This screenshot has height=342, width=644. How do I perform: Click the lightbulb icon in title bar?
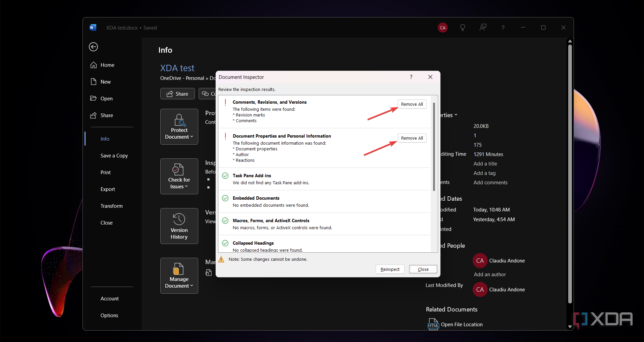point(463,28)
